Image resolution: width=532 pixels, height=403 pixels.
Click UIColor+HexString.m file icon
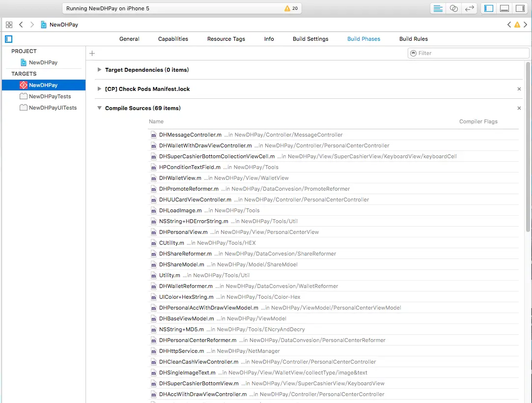pyautogui.click(x=153, y=297)
